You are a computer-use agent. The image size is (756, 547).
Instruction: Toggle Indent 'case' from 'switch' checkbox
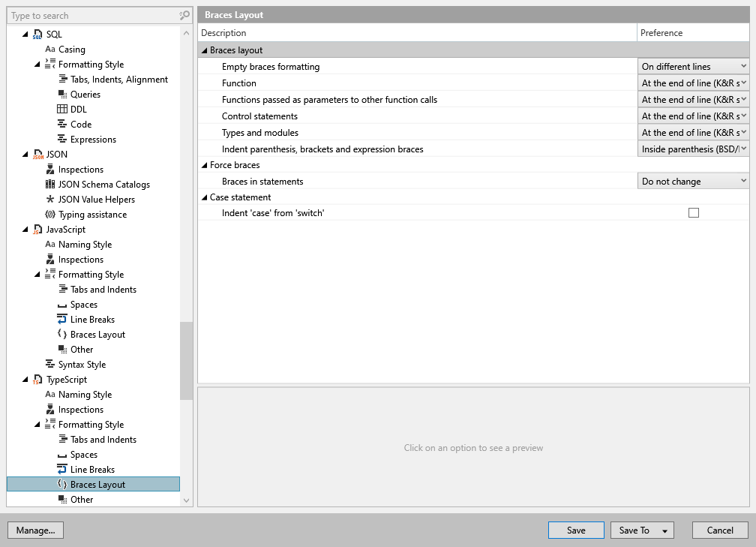693,213
